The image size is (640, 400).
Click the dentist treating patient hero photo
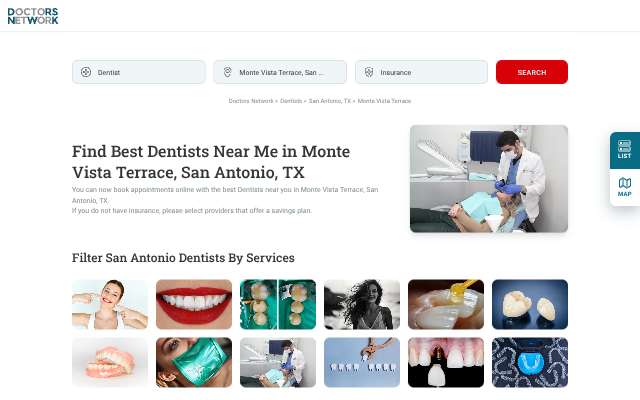point(489,179)
